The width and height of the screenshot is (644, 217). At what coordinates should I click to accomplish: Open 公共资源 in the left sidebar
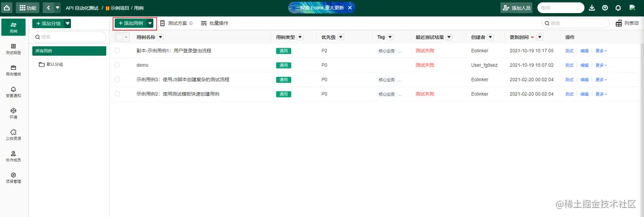(x=14, y=135)
